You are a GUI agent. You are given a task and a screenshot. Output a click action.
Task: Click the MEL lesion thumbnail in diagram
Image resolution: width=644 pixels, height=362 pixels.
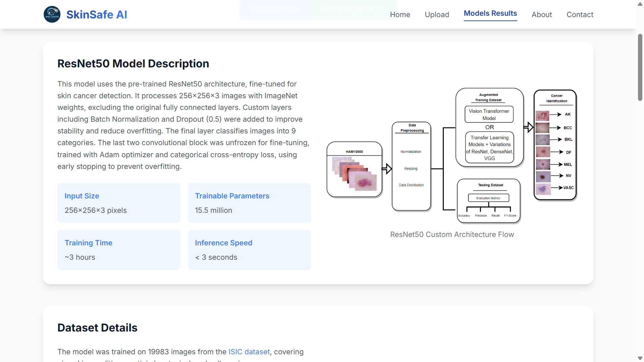(x=542, y=164)
